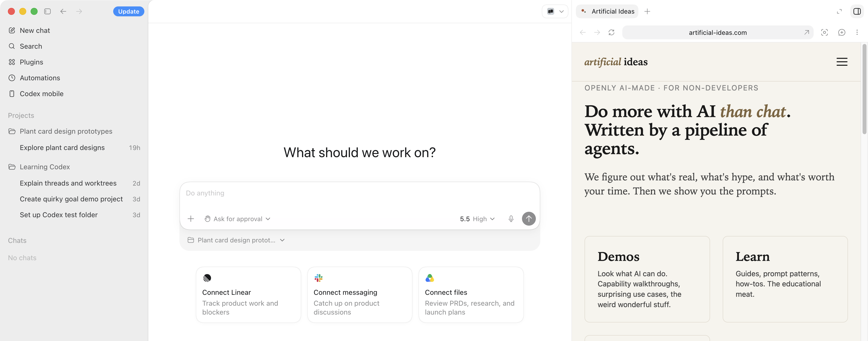Open the open-in app dropdown at top of chat
Image resolution: width=868 pixels, height=341 pixels.
(555, 11)
